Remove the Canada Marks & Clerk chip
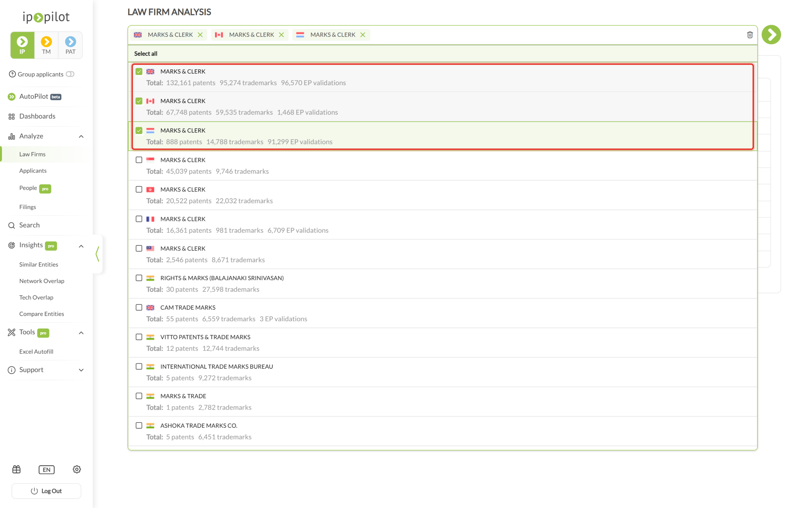 (281, 35)
